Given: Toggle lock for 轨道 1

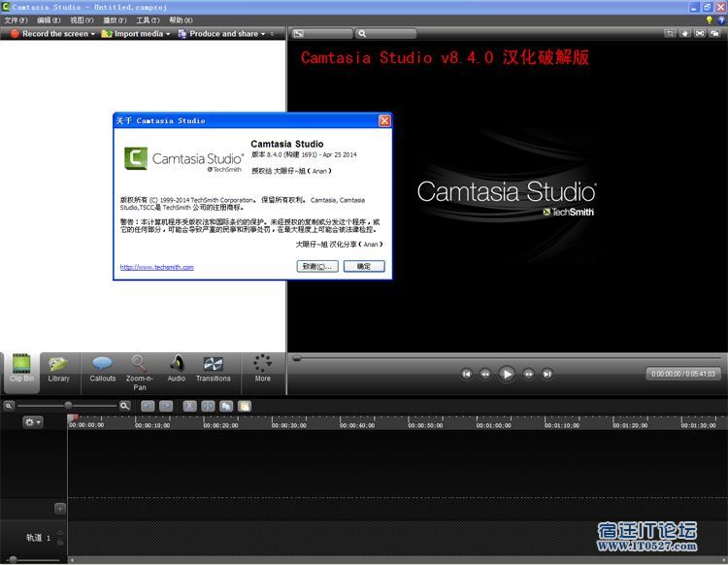Looking at the screenshot, I should point(60,542).
